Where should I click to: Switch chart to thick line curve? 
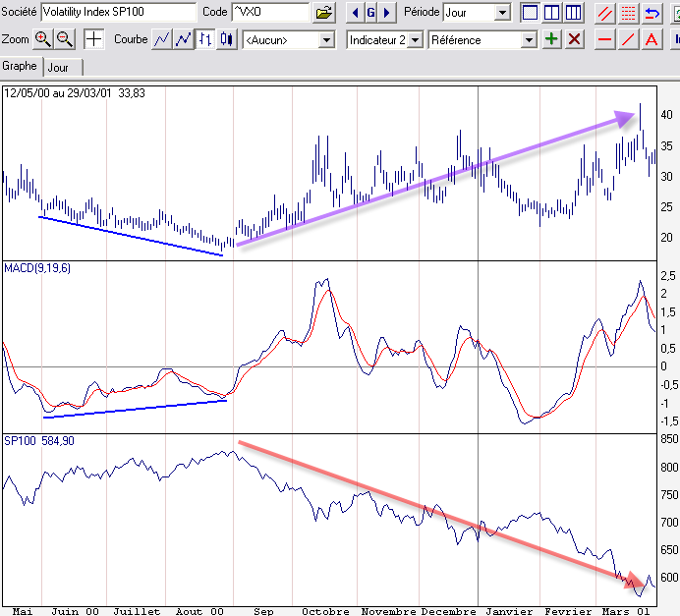pos(184,39)
